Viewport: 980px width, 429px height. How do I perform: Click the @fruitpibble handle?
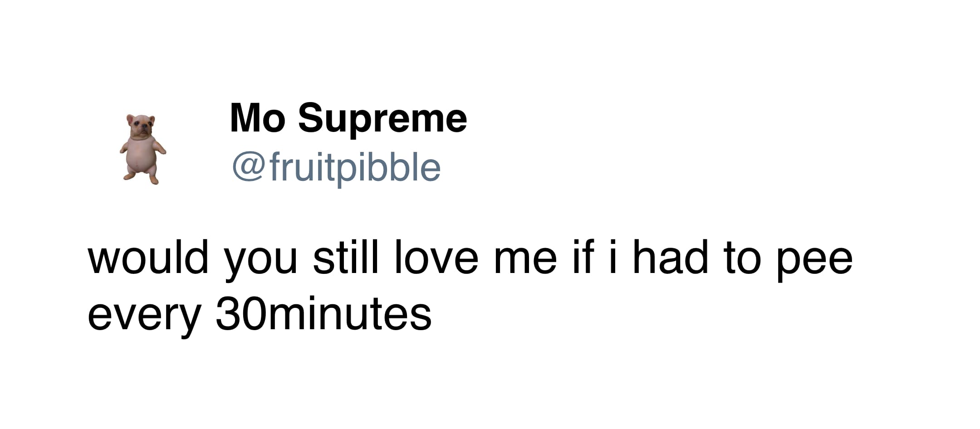click(x=336, y=168)
